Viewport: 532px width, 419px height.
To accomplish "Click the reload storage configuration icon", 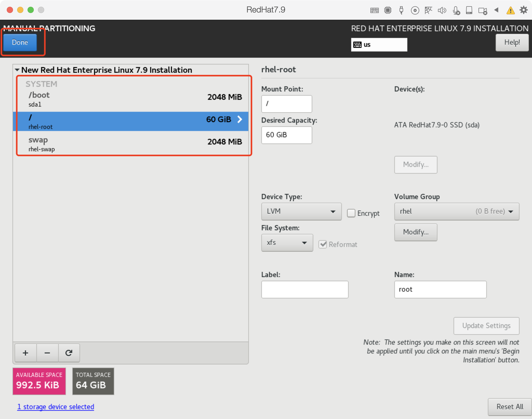I will point(69,353).
